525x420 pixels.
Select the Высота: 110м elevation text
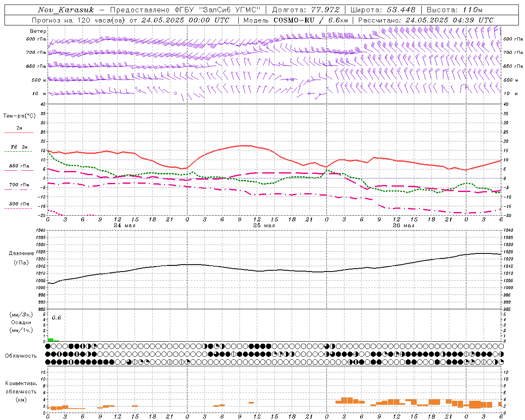pos(454,10)
